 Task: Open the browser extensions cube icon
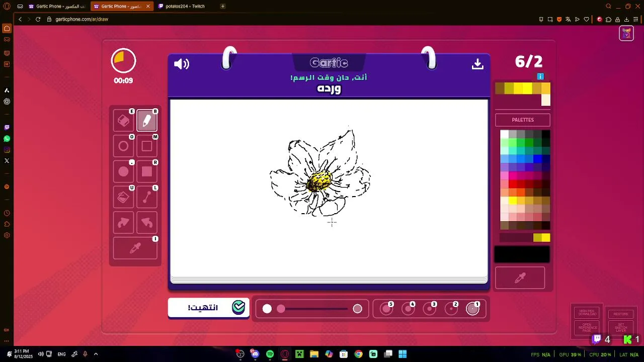[x=608, y=19]
